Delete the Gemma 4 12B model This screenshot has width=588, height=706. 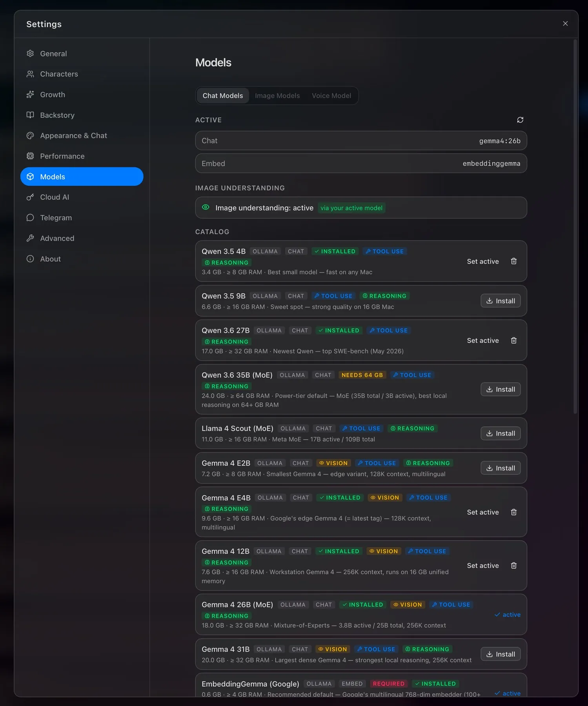tap(514, 566)
